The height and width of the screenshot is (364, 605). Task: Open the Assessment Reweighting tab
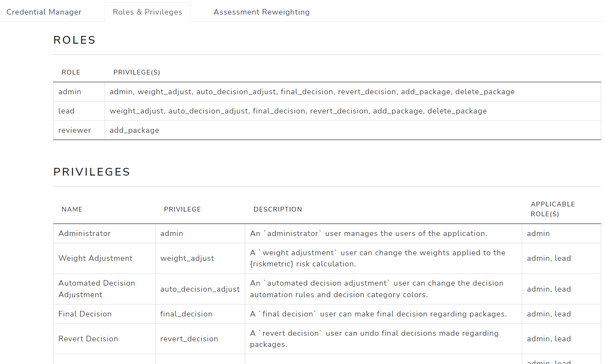point(262,12)
